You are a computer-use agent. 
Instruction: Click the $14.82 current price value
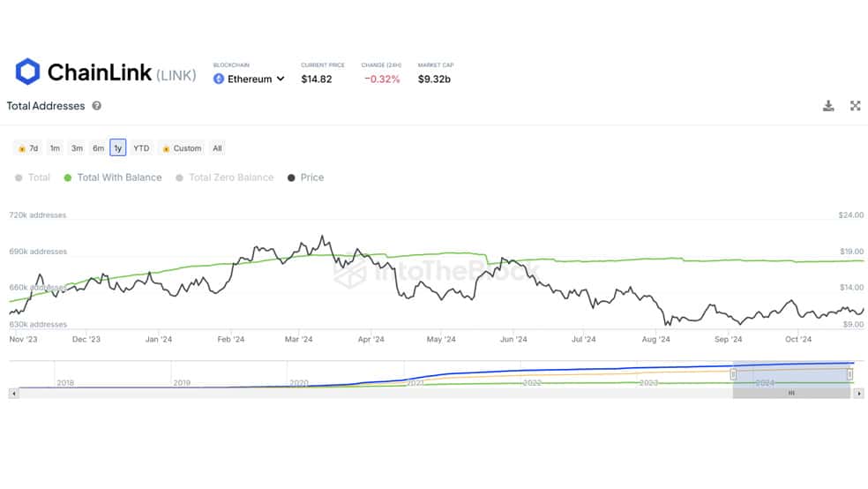click(317, 79)
